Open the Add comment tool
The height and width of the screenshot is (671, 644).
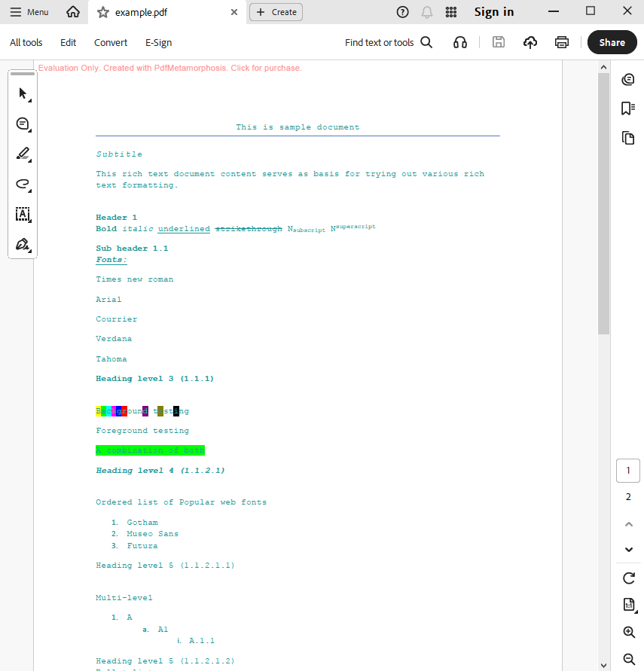[23, 124]
